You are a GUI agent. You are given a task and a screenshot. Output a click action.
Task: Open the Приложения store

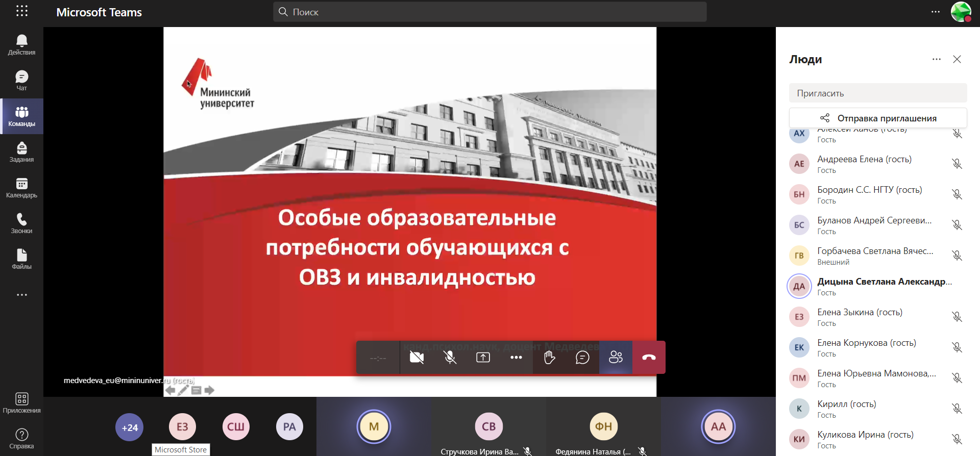[21, 403]
